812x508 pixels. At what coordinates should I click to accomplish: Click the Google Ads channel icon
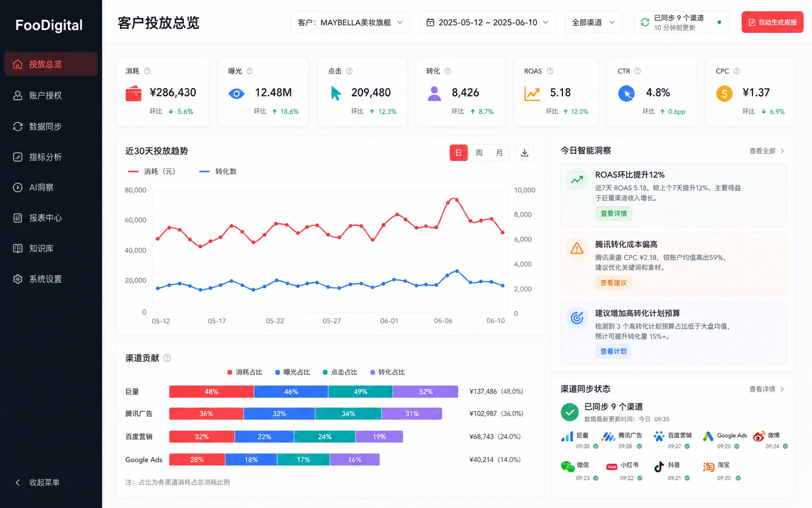tap(708, 436)
